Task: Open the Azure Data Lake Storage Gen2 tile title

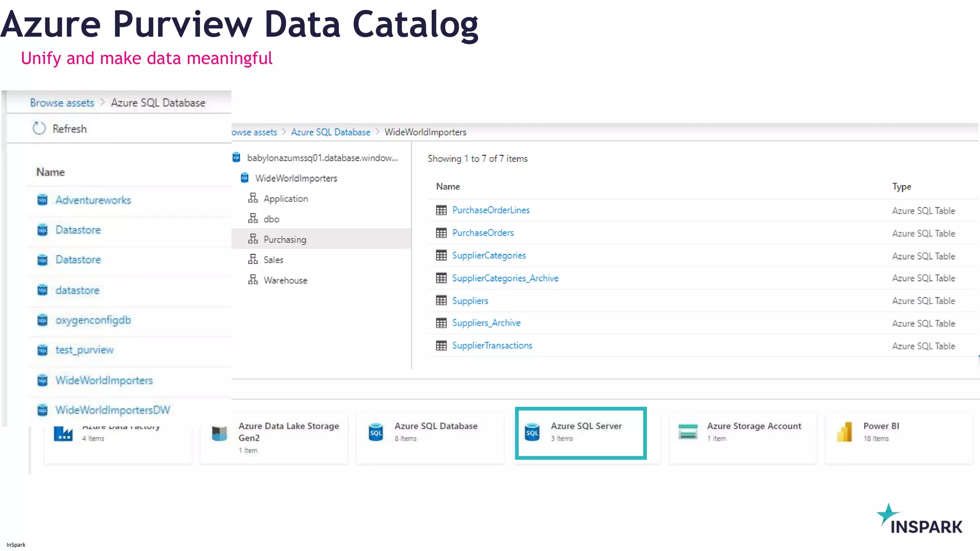Action: [x=289, y=431]
